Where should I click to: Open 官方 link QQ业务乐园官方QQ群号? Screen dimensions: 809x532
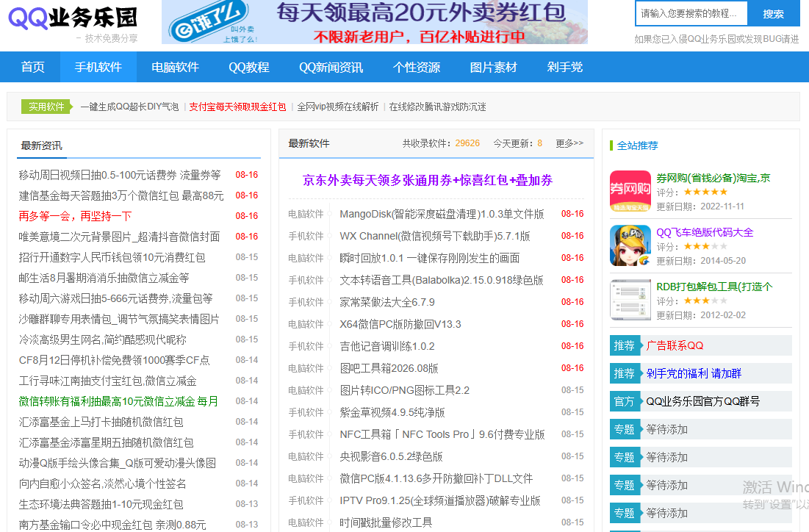pyautogui.click(x=703, y=401)
